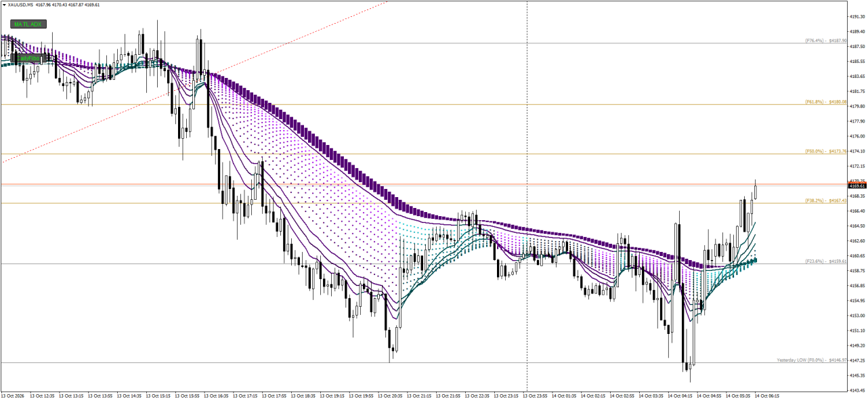Click the 13 Oct 19:15 time label

tap(333, 396)
